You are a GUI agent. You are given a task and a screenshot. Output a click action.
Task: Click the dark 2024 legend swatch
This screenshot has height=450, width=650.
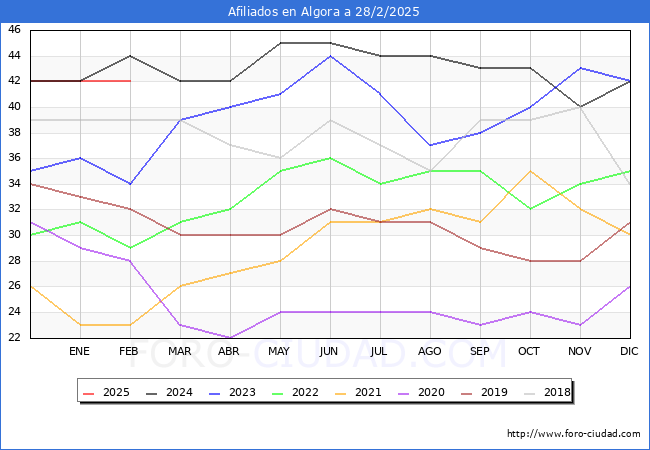(151, 393)
